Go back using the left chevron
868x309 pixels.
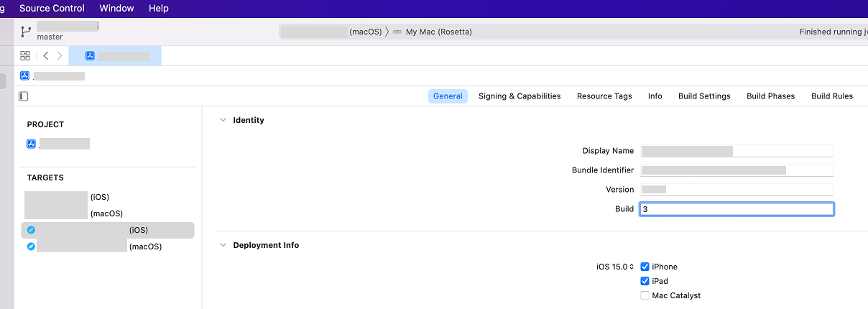(46, 55)
